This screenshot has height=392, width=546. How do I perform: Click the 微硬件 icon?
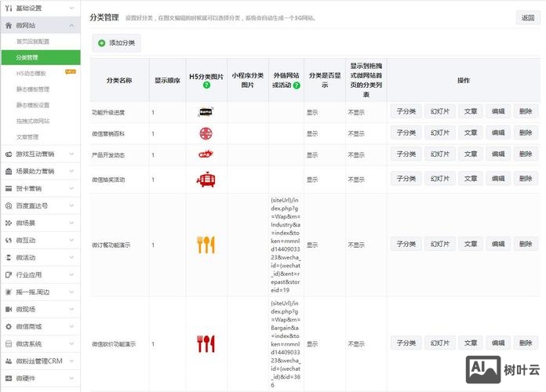pos(9,379)
